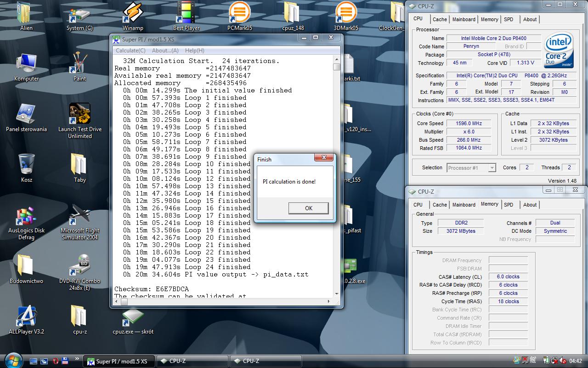Launch ALLPlayer V3.2 shortcut
The height and width of the screenshot is (368, 588).
27,320
